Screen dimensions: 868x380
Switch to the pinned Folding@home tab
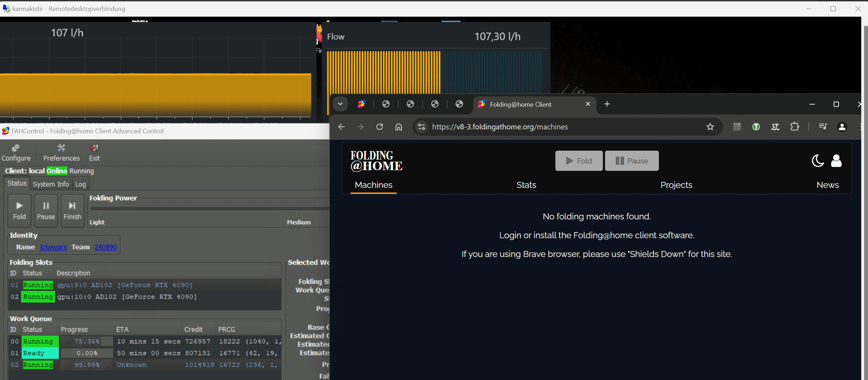pyautogui.click(x=362, y=104)
